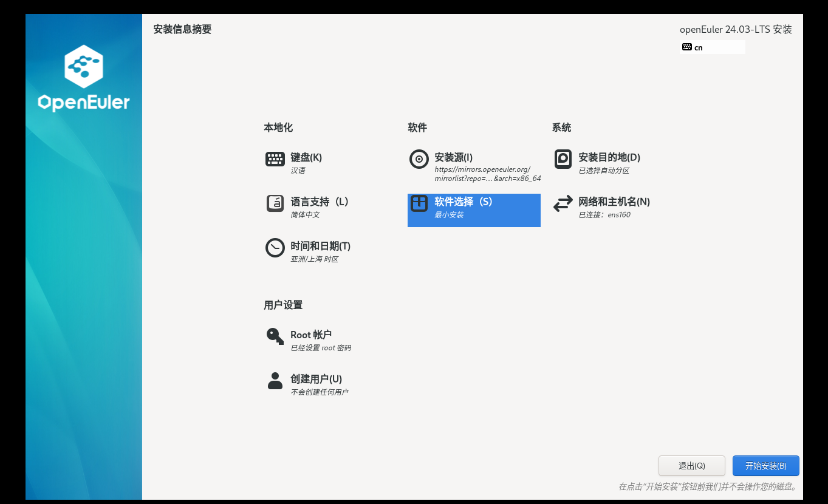Click the 汉语 keyboard status text
This screenshot has height=504, width=828.
pyautogui.click(x=298, y=171)
